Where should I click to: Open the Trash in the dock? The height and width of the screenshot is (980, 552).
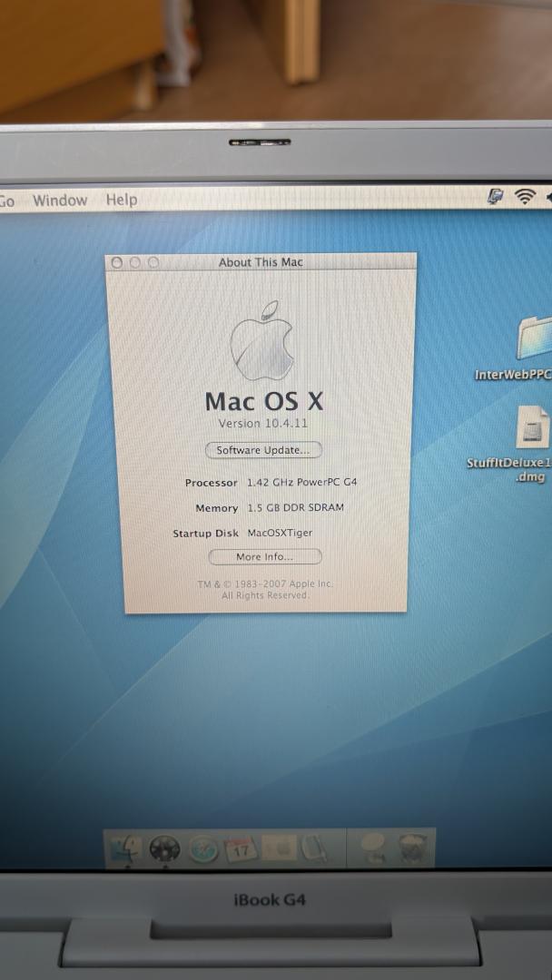[x=412, y=849]
